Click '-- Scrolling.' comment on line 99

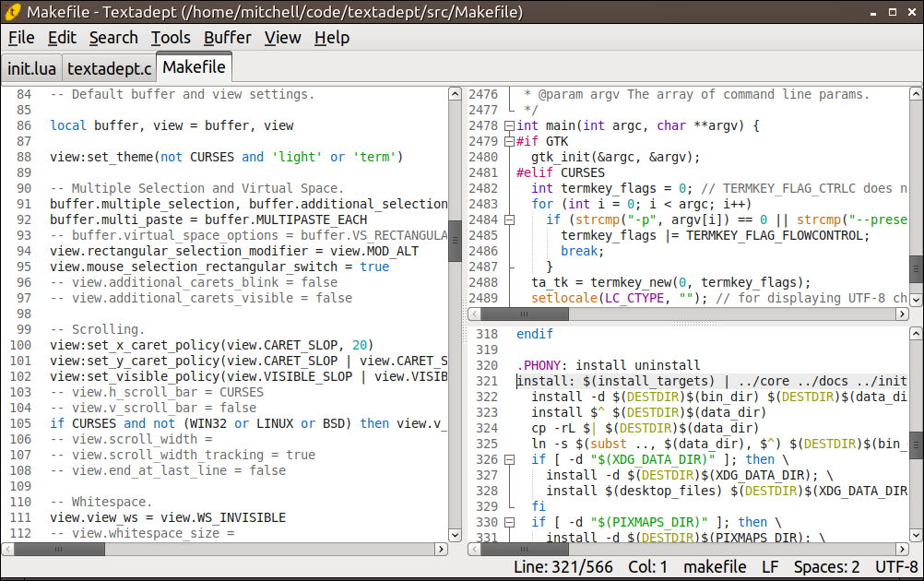click(x=97, y=329)
